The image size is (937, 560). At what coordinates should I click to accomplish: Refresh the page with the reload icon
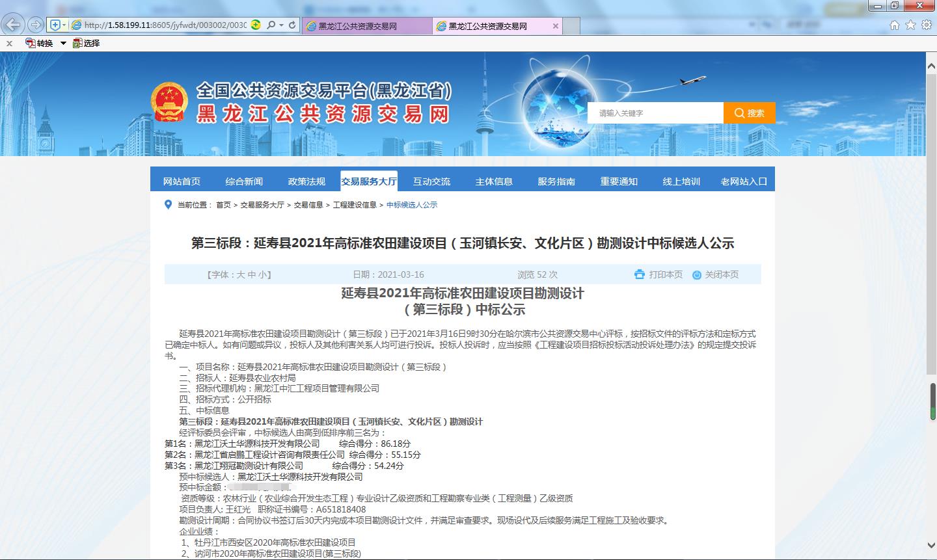click(x=293, y=25)
